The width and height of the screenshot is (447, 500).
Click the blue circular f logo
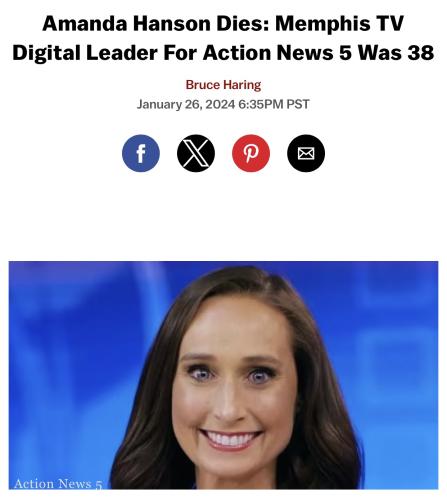coord(141,153)
